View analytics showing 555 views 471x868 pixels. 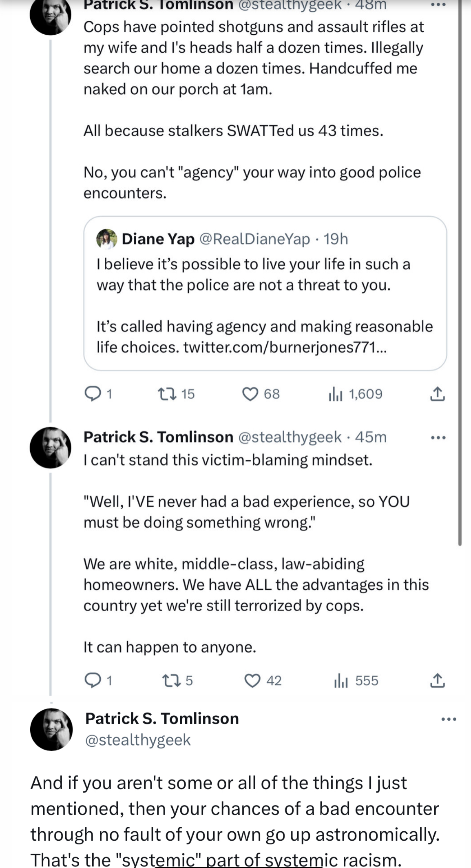pos(356,680)
